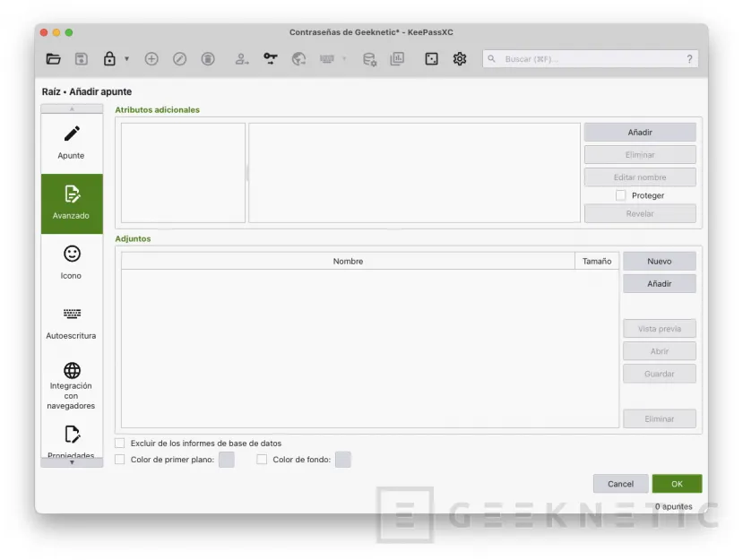Enable Color de primer plano option
743x560 pixels.
point(119,459)
